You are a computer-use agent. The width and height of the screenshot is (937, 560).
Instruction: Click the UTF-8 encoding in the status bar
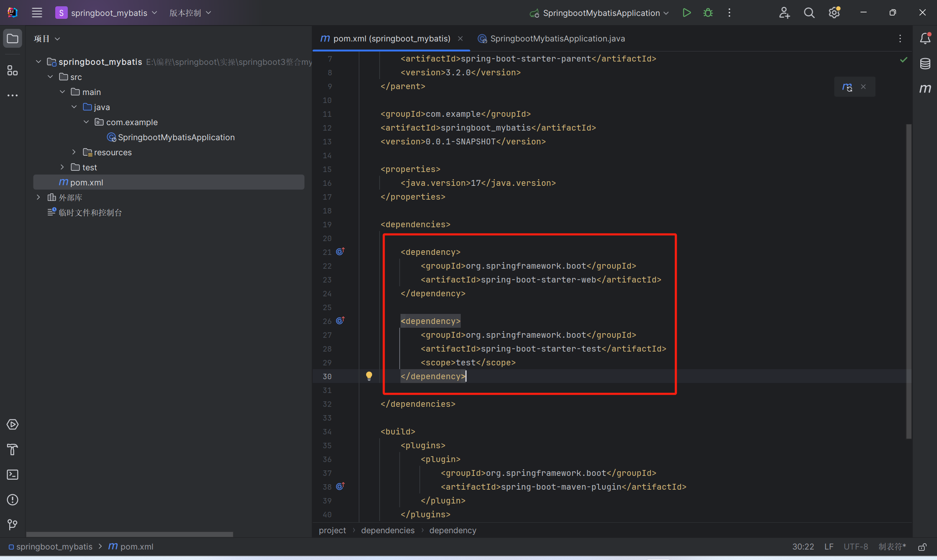coord(855,547)
